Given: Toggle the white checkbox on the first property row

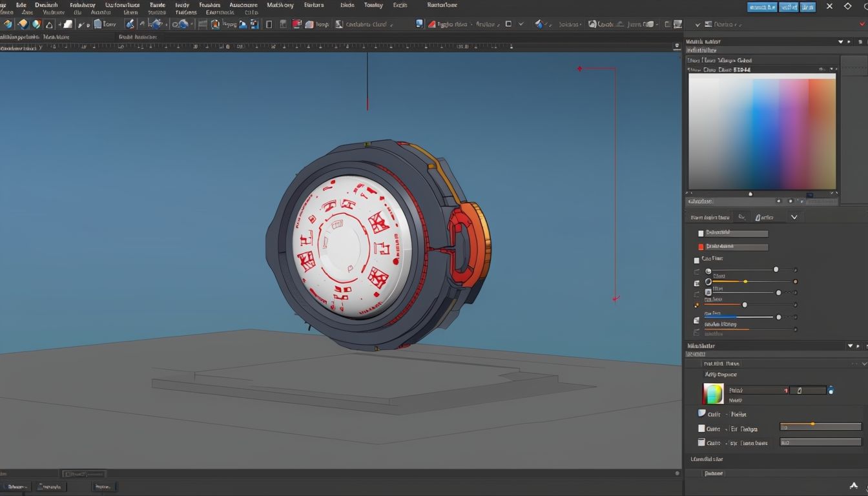Looking at the screenshot, I should pyautogui.click(x=701, y=233).
